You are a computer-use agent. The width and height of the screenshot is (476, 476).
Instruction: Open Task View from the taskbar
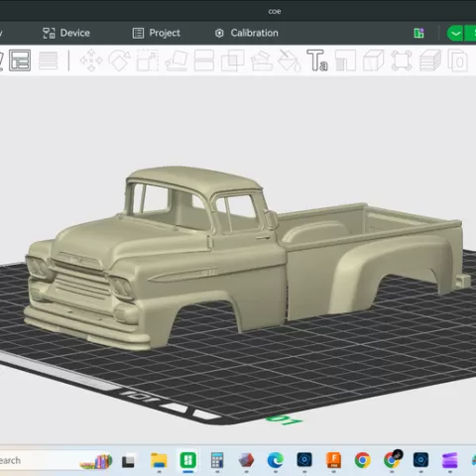coord(128,461)
